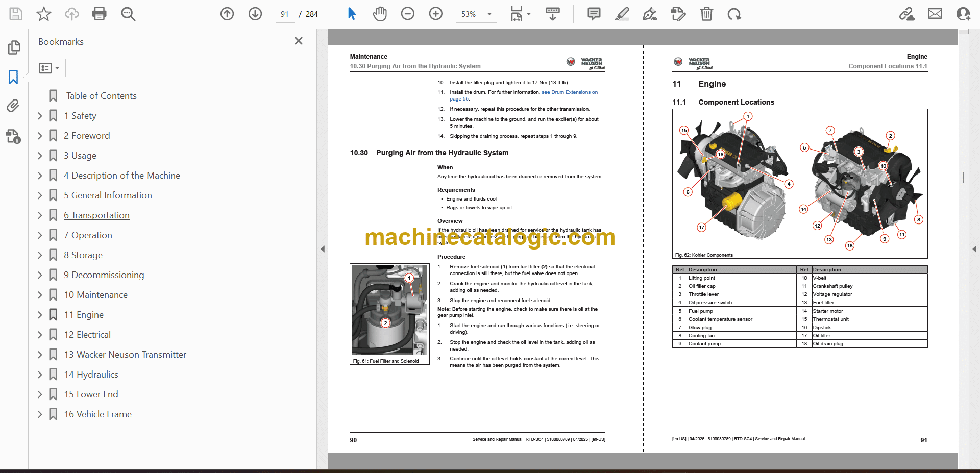Click the page number input field

point(284,14)
